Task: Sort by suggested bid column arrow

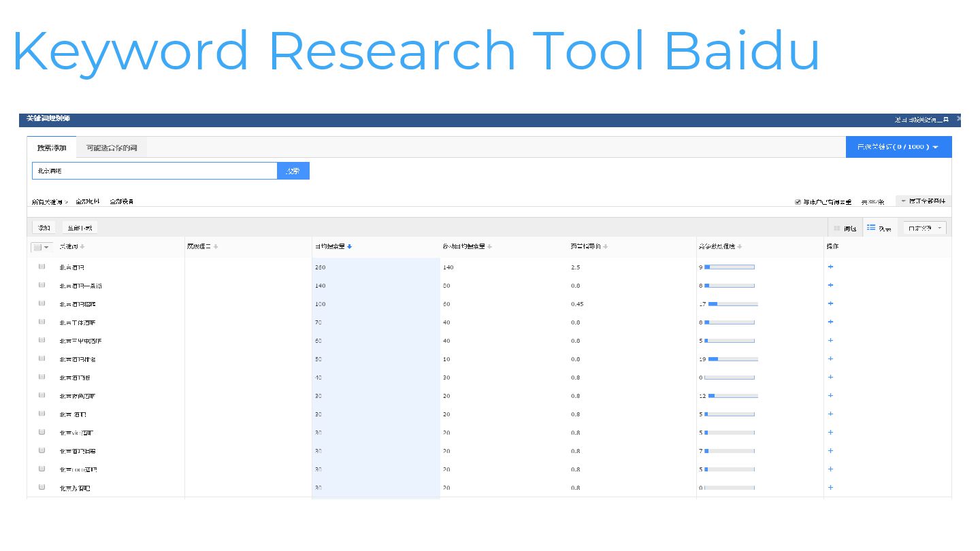Action: coord(606,246)
